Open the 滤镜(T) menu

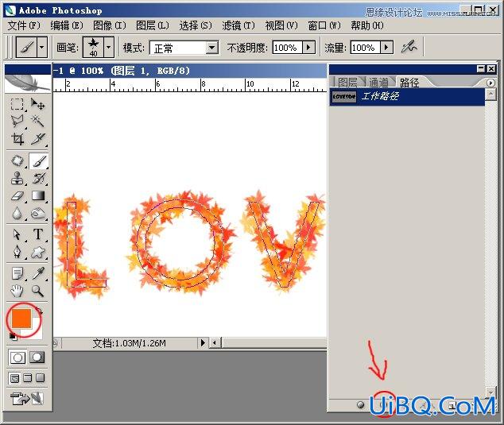pos(238,25)
